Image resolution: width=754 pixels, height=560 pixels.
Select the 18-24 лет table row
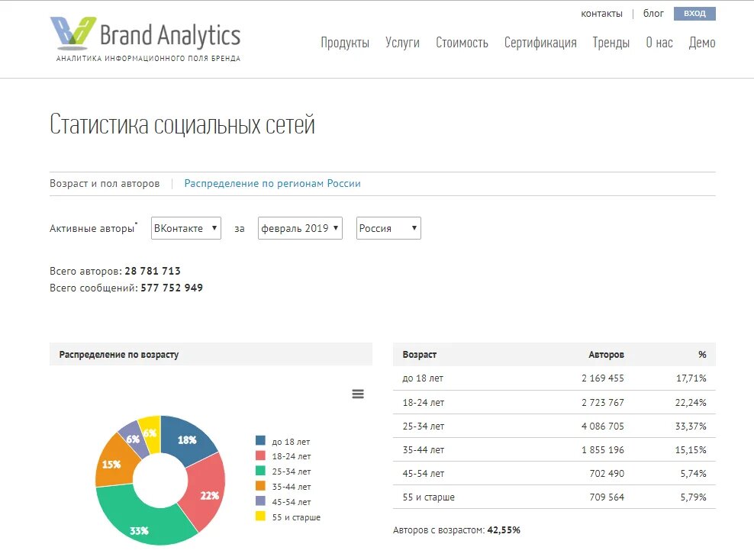pos(553,402)
